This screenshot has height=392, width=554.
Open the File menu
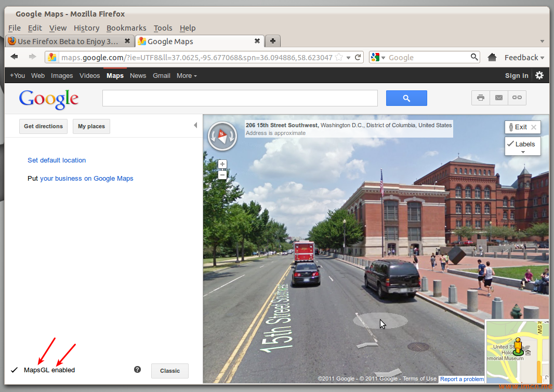(x=15, y=28)
